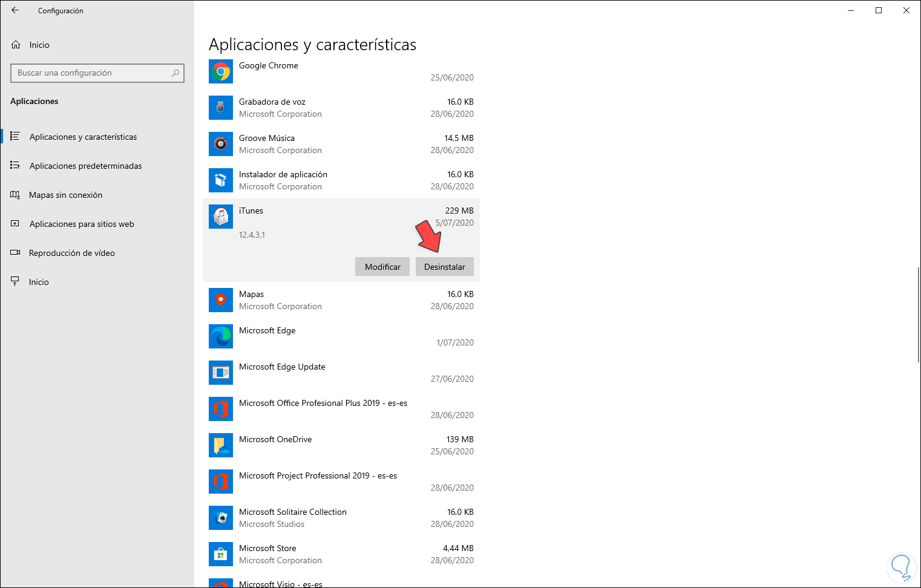
Task: Click the Microsoft OneDrive app icon
Action: [x=221, y=445]
